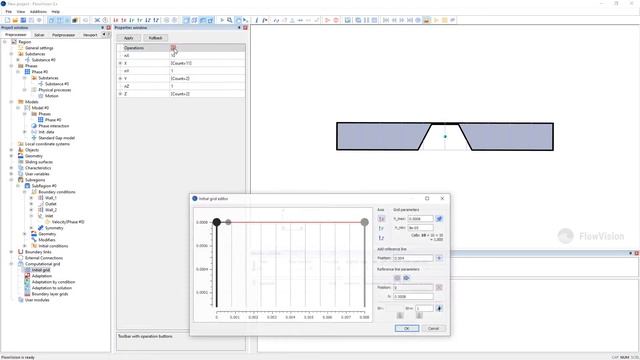Image resolution: width=640 pixels, height=360 pixels.
Task: Select the X axis icon in grid editor
Action: (381, 219)
